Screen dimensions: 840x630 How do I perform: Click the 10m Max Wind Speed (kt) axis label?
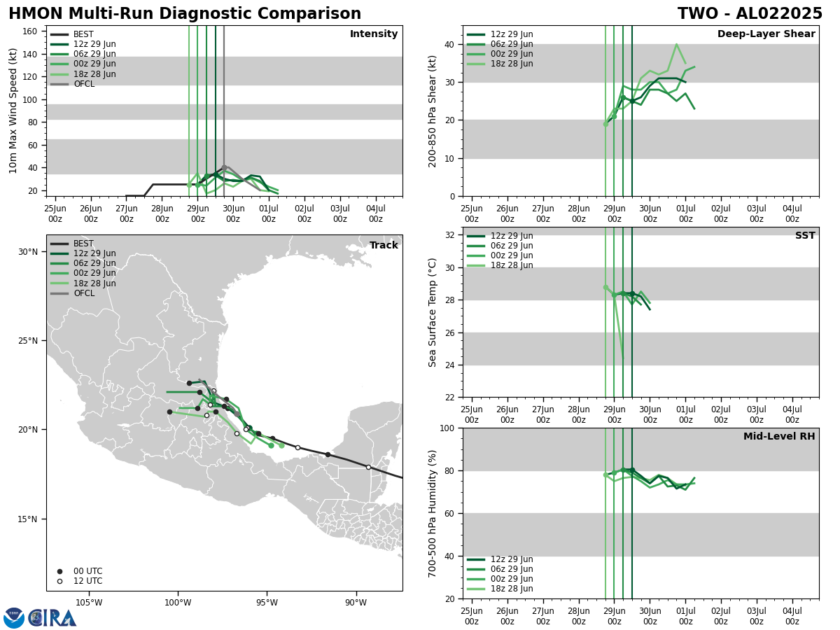tap(13, 111)
